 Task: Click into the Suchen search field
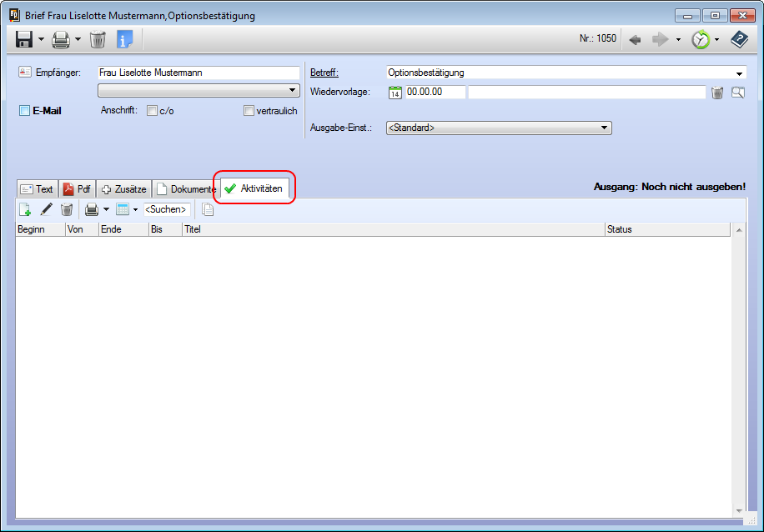pos(166,209)
